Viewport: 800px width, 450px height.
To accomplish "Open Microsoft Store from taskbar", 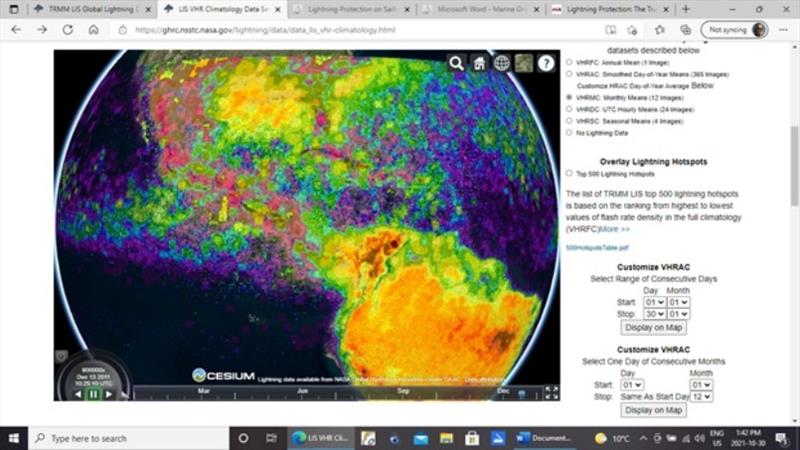I will [472, 438].
